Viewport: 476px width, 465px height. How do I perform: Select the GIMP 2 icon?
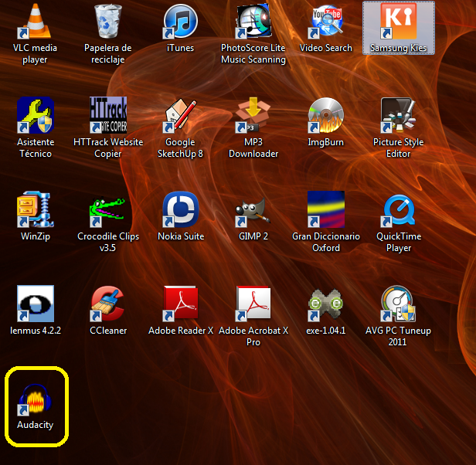253,210
